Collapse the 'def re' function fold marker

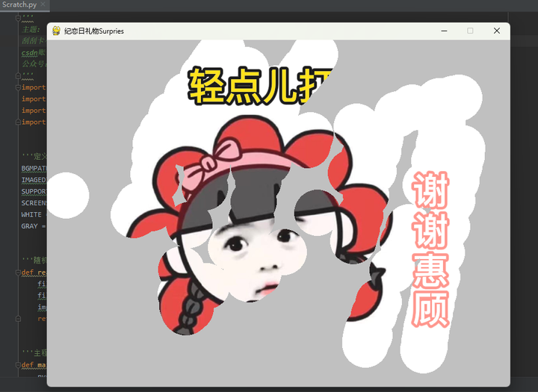(x=18, y=273)
